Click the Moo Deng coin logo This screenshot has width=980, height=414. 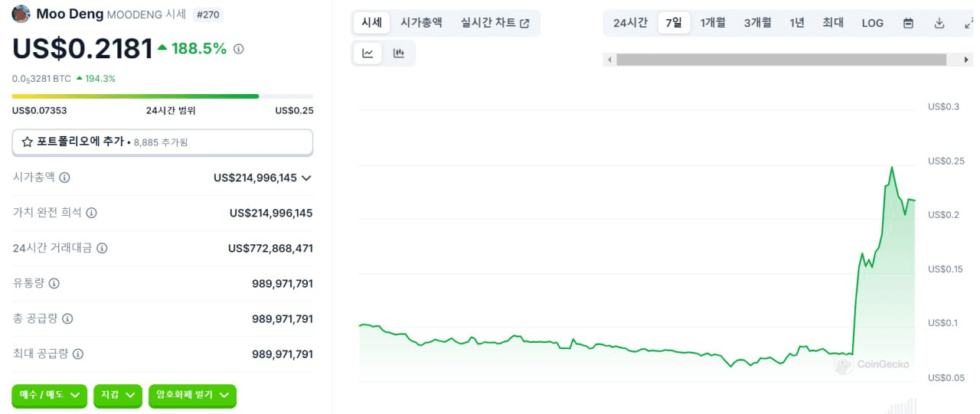21,14
